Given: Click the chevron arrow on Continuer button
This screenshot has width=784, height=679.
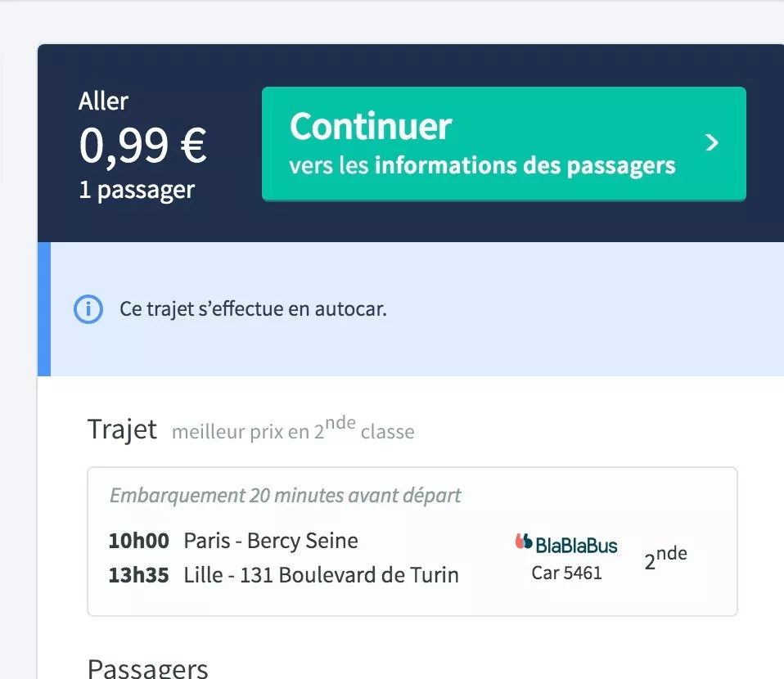Looking at the screenshot, I should (712, 143).
